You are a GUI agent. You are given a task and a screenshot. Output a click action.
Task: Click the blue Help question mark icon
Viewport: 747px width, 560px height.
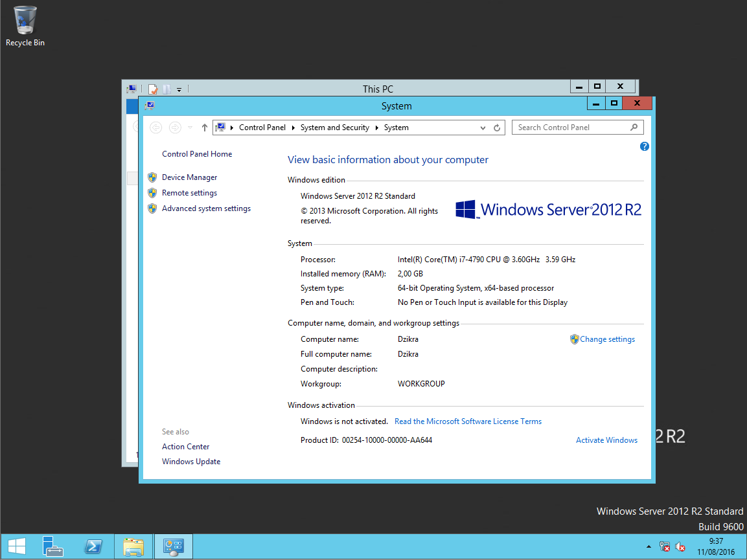tap(644, 146)
